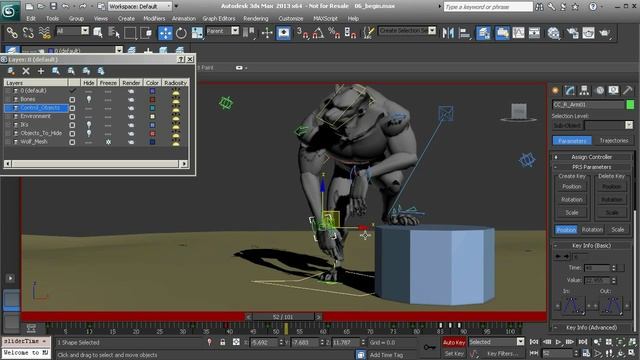Choose Rectangular Selection Region tool
Image resolution: width=640 pixels, height=360 pixels.
[130, 33]
